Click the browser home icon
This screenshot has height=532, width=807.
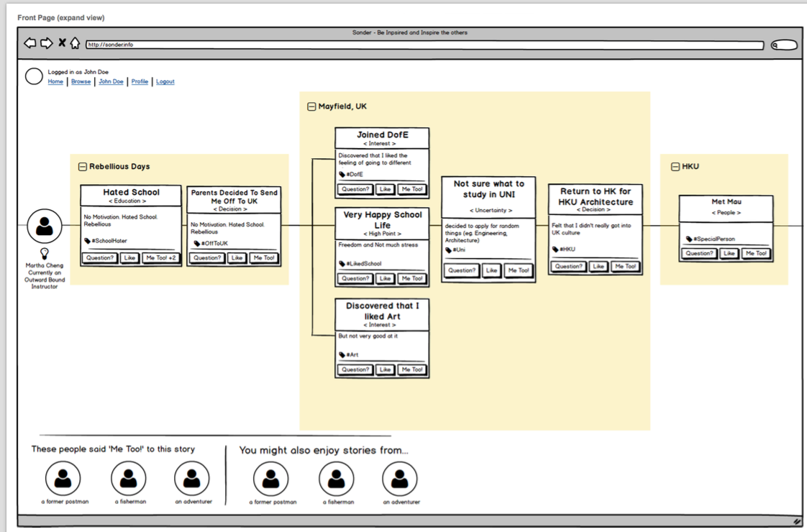tap(75, 43)
